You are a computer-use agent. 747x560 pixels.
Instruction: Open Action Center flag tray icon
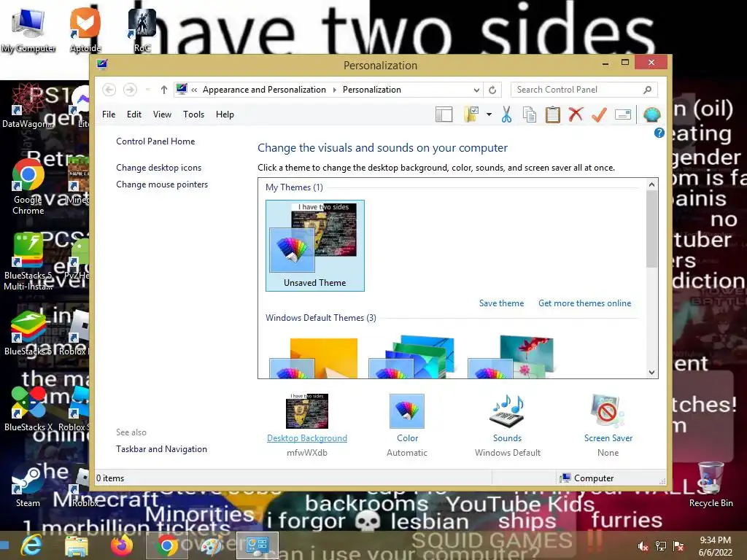678,546
